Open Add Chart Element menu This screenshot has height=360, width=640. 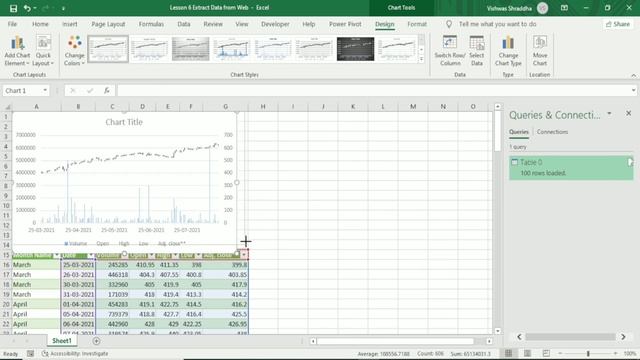[17, 51]
